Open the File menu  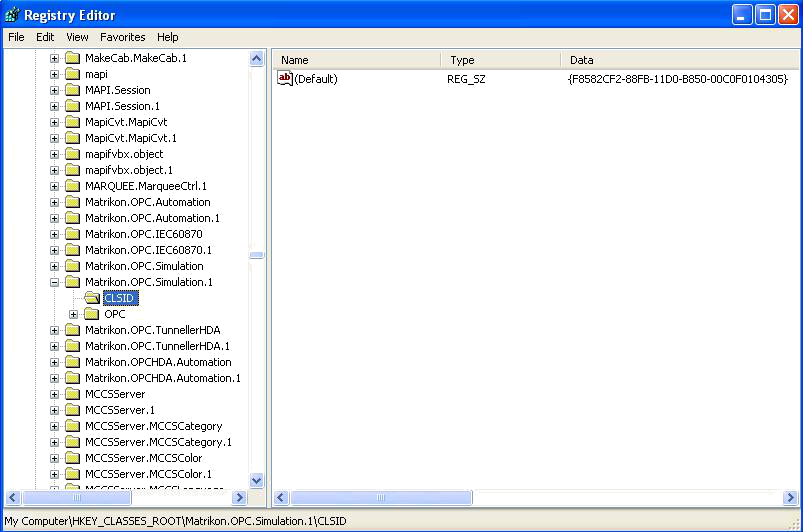click(x=16, y=37)
